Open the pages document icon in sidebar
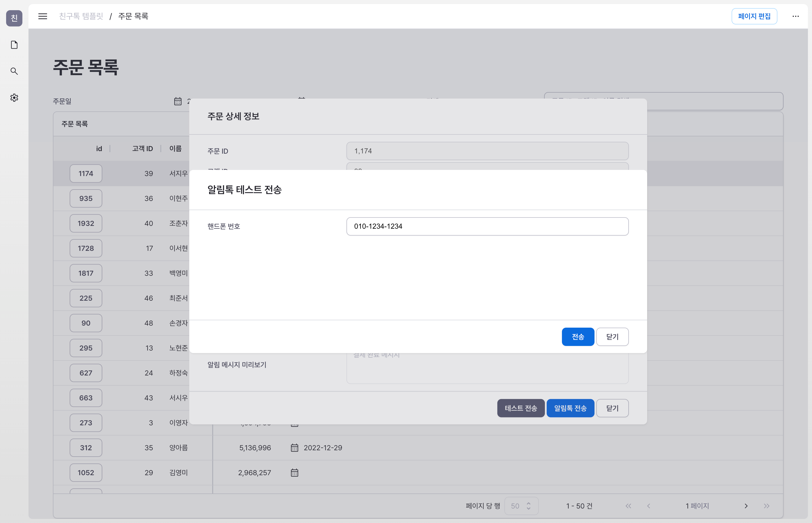 pos(14,45)
